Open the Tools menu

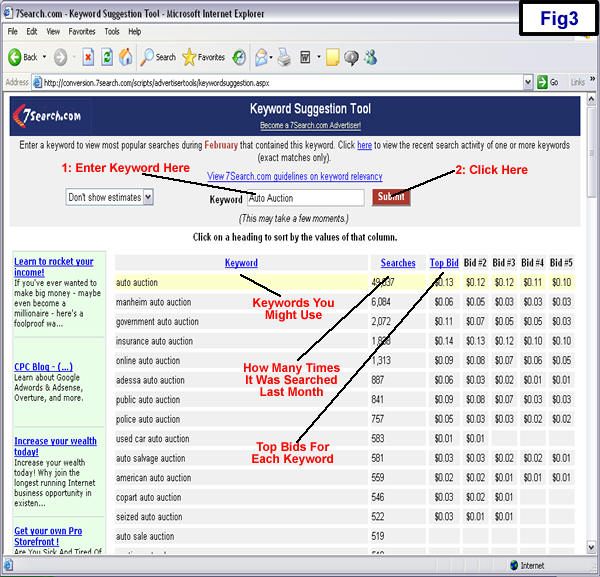click(112, 31)
